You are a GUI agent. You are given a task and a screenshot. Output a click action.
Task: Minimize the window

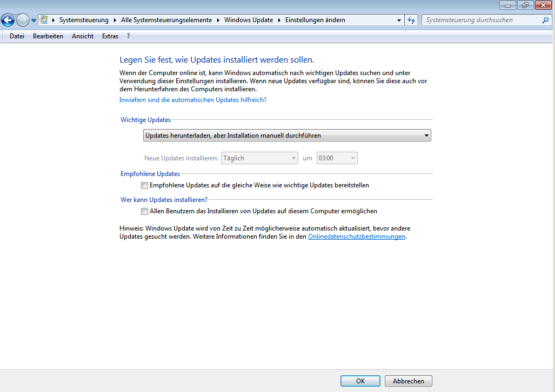[x=507, y=5]
